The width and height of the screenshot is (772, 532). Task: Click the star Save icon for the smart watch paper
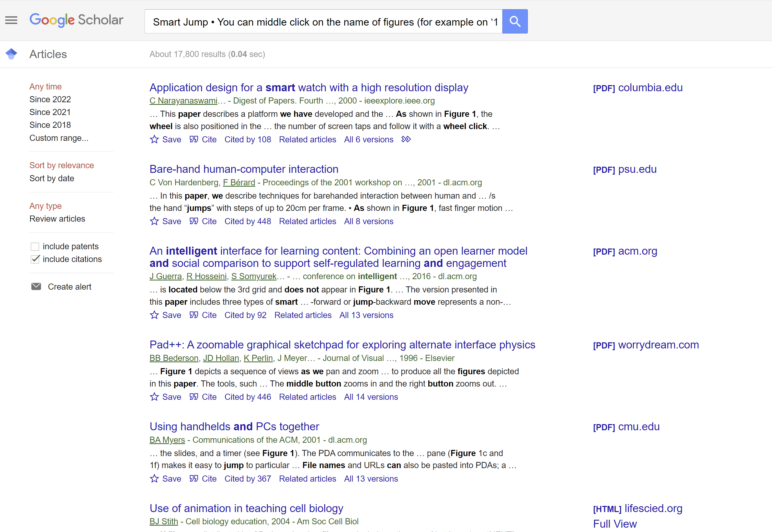[x=154, y=139]
